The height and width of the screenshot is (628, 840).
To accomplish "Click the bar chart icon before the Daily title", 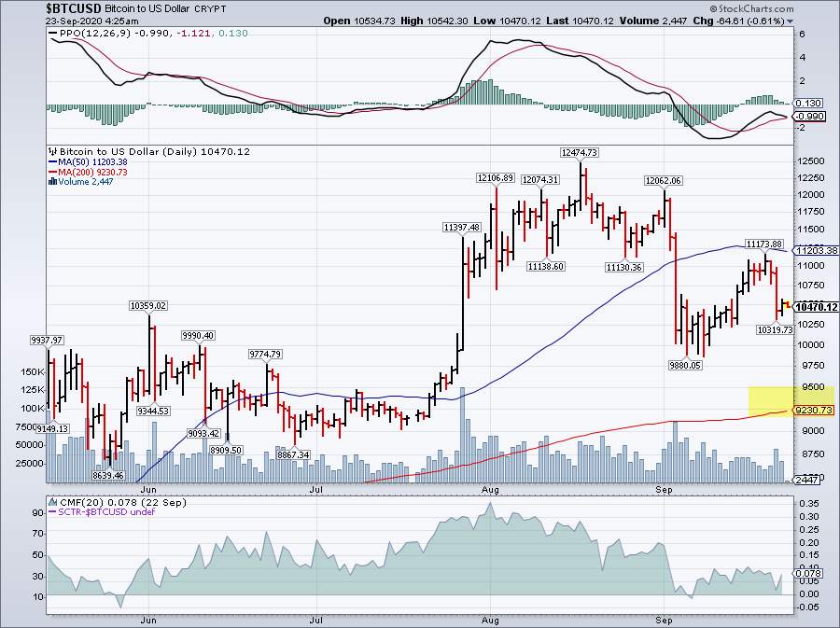I will click(52, 151).
